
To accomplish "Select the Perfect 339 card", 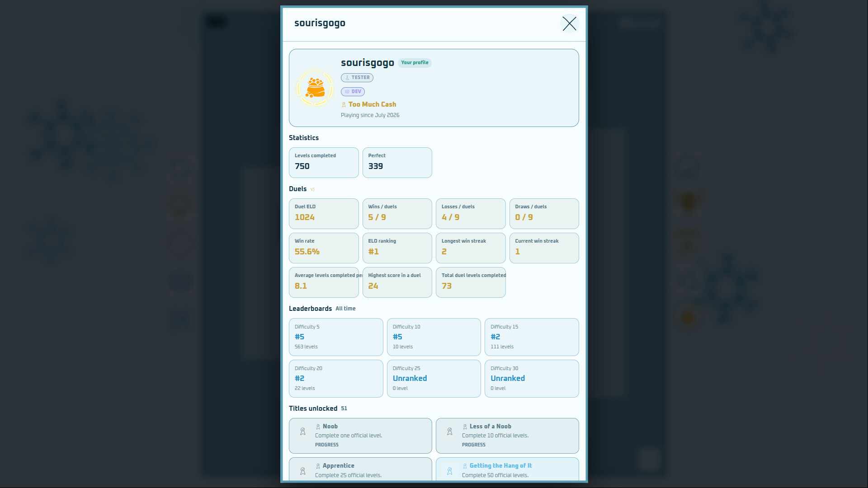I will pyautogui.click(x=397, y=163).
